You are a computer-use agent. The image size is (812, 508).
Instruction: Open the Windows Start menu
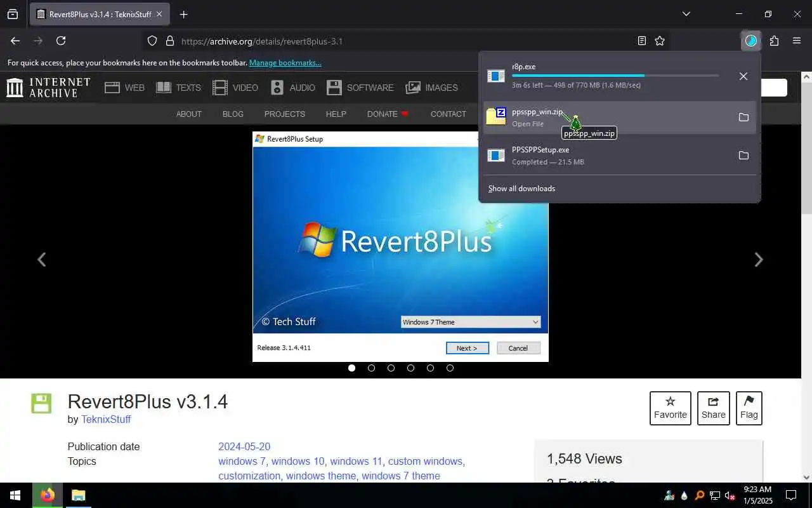pos(15,495)
